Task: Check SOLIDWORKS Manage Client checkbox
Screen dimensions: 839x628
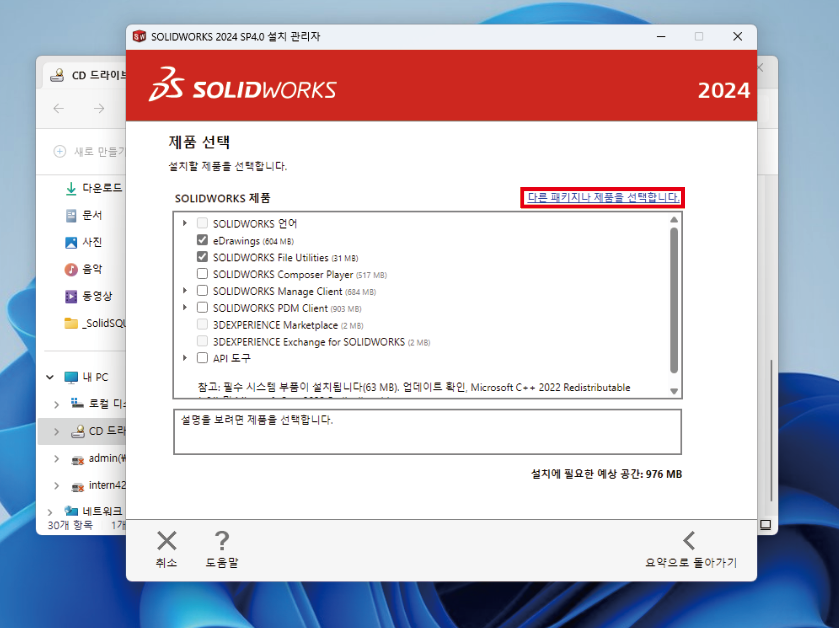Action: [x=202, y=290]
